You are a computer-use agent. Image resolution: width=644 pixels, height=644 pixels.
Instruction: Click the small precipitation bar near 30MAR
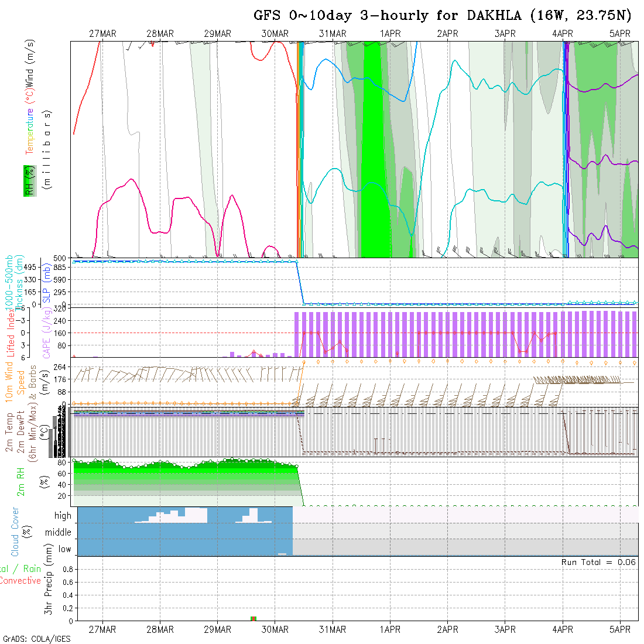click(254, 618)
